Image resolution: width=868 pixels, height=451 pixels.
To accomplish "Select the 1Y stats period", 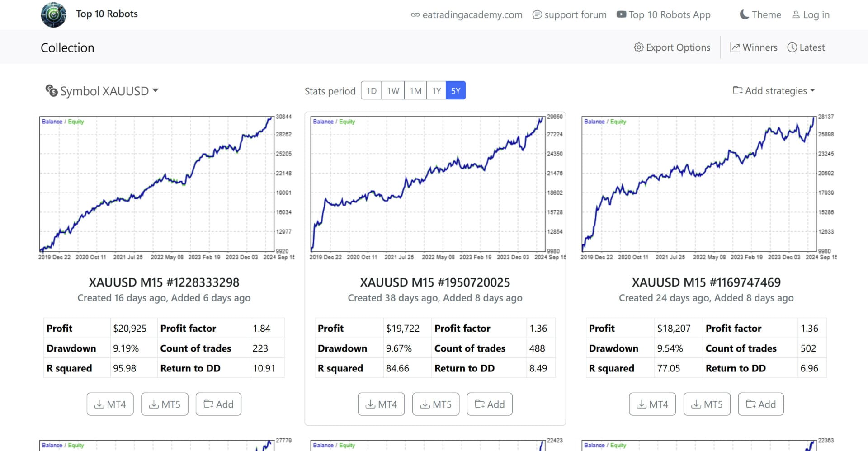I will coord(436,91).
